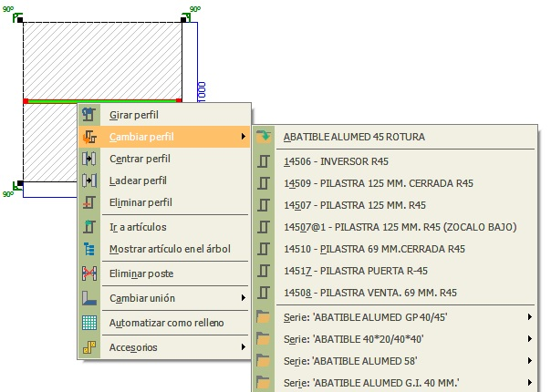Open Serie 'ABATIBLE ALUMED 58' text
This screenshot has width=551, height=392.
pyautogui.click(x=350, y=361)
